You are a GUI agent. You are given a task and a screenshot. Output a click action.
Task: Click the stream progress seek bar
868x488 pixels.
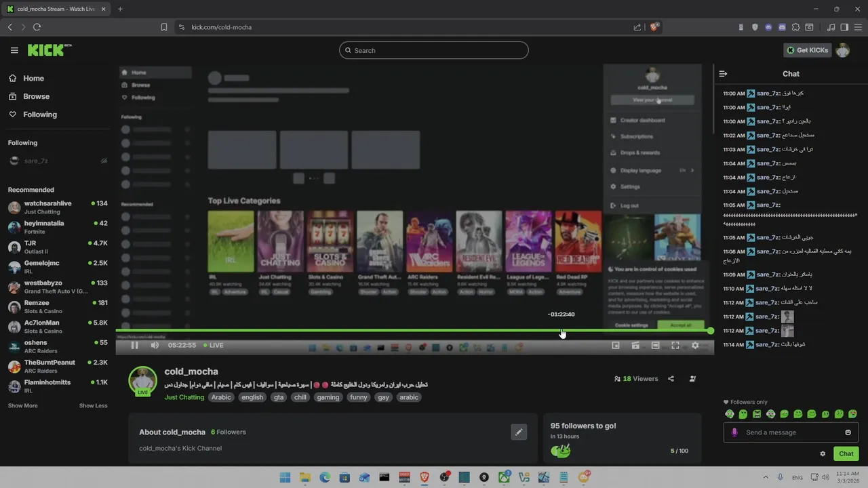point(414,331)
